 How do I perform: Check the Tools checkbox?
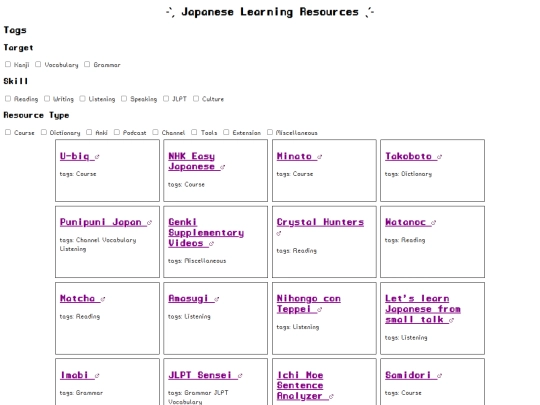tap(194, 132)
